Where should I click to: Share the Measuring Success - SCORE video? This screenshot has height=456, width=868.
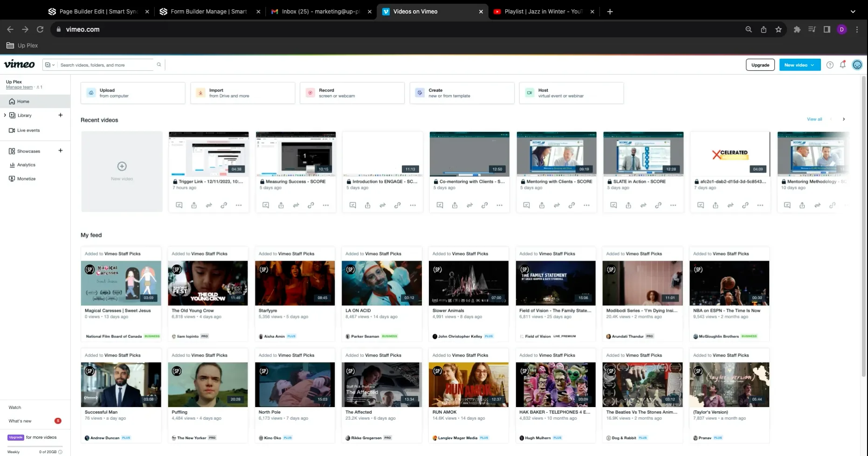point(281,205)
